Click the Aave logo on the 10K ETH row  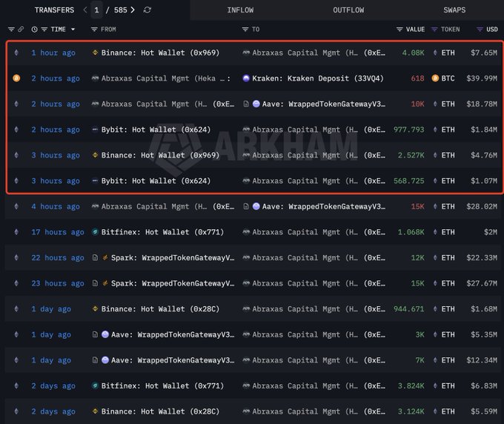pos(256,104)
